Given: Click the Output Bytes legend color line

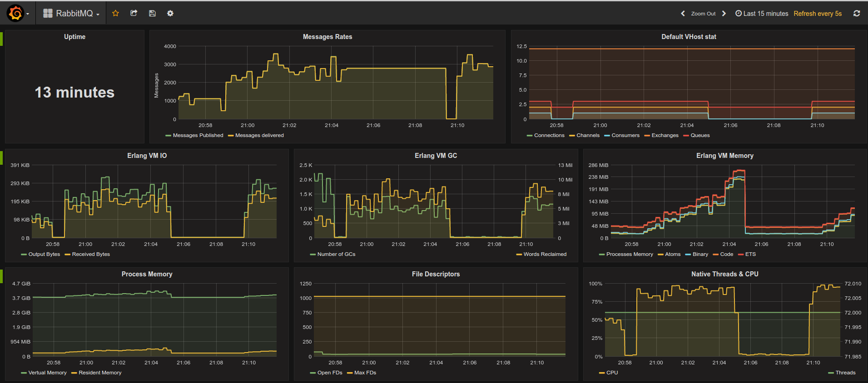Looking at the screenshot, I should tap(24, 255).
